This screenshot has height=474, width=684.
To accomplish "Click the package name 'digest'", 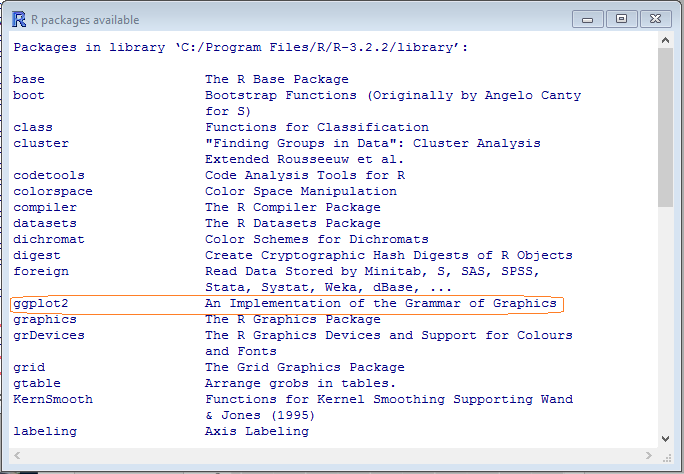I will 37,256.
